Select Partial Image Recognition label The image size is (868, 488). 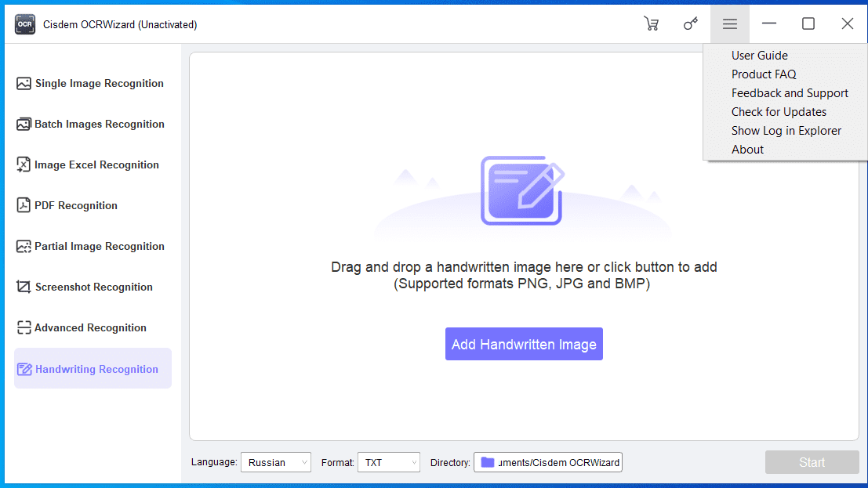(x=100, y=246)
